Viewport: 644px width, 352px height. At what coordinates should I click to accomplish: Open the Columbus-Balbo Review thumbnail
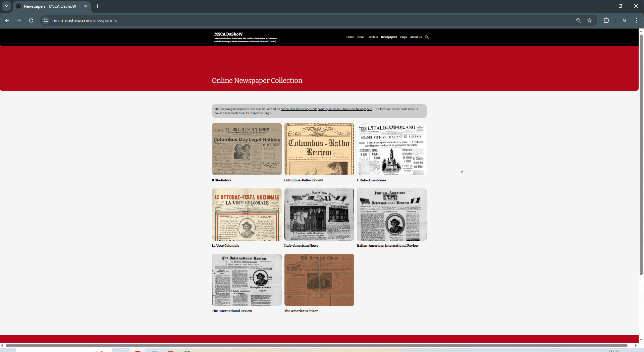pos(319,149)
